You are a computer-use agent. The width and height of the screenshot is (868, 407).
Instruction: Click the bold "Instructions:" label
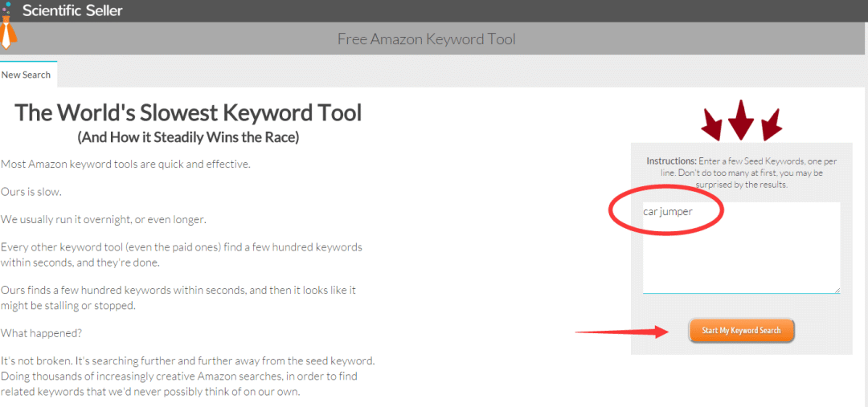[671, 161]
